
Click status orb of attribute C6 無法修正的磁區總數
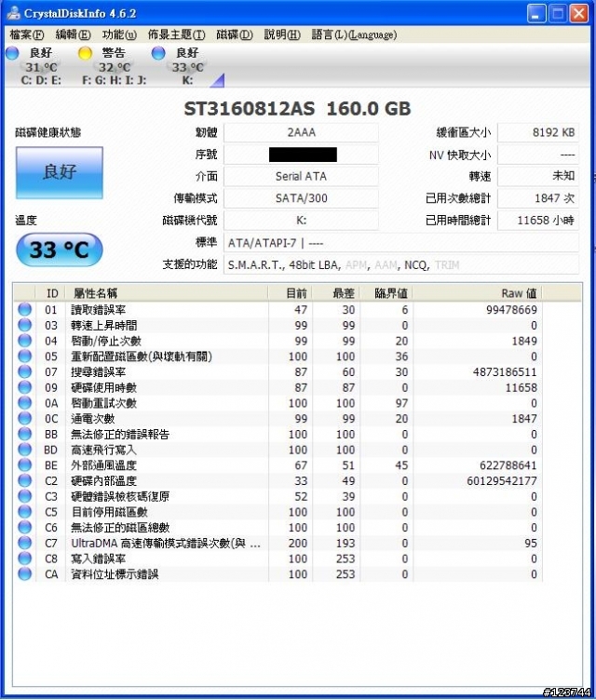(24, 527)
